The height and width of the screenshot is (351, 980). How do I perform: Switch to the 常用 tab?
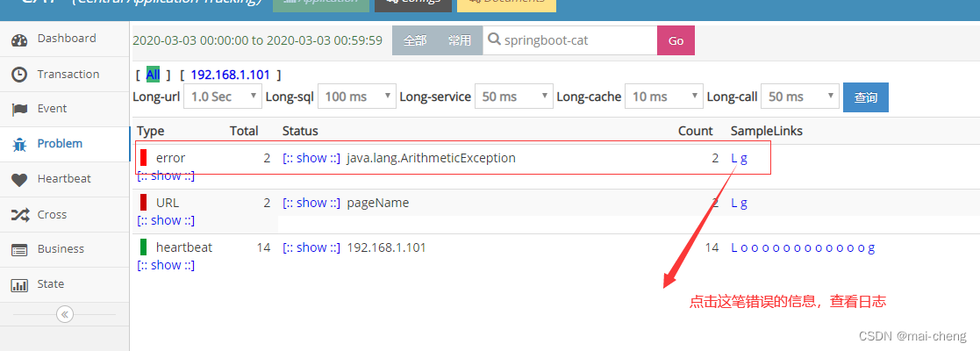point(459,41)
